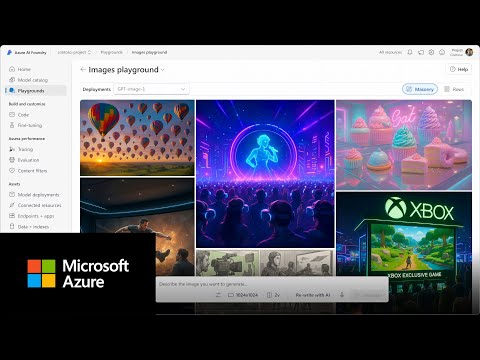
Task: Click the Generate button in prompt bar
Action: tap(368, 295)
